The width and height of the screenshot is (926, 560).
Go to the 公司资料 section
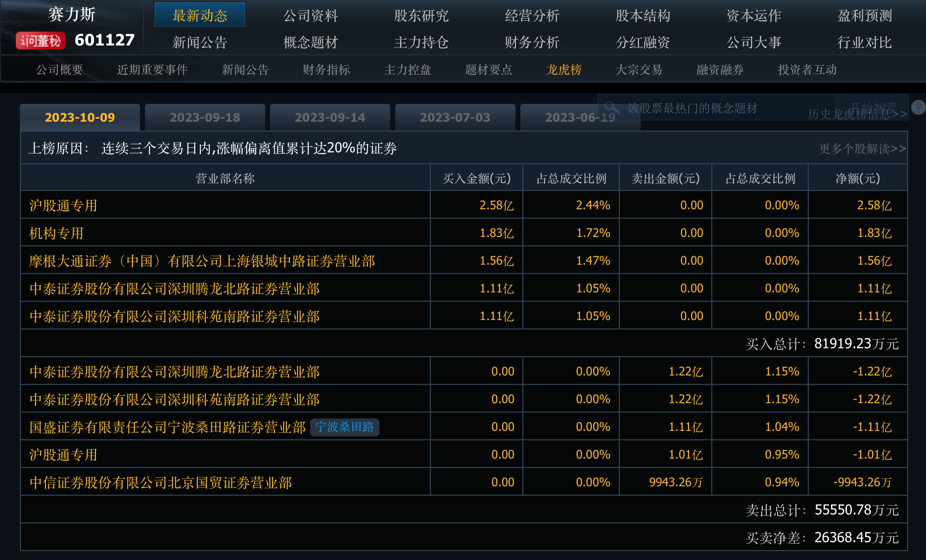(x=311, y=15)
